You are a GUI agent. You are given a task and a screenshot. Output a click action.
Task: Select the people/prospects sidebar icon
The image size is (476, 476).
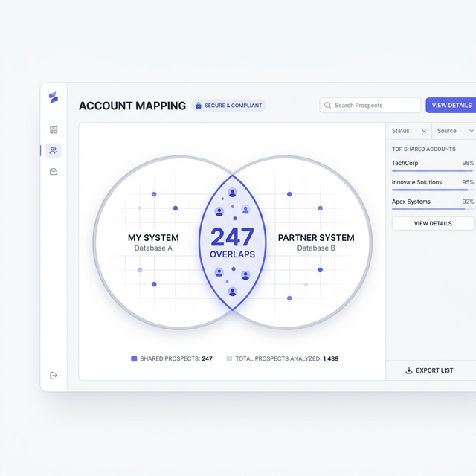54,150
